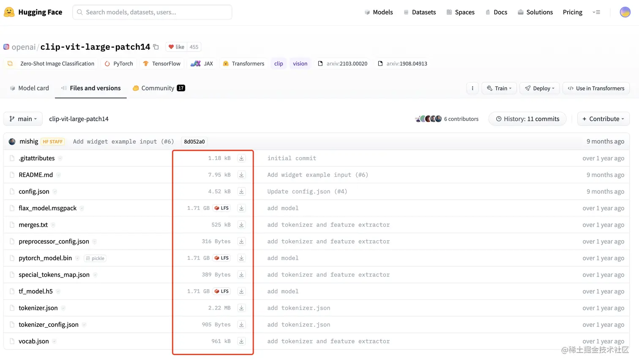Open arxiv:1908.04913 paper tag
This screenshot has width=639, height=364.
[x=402, y=64]
